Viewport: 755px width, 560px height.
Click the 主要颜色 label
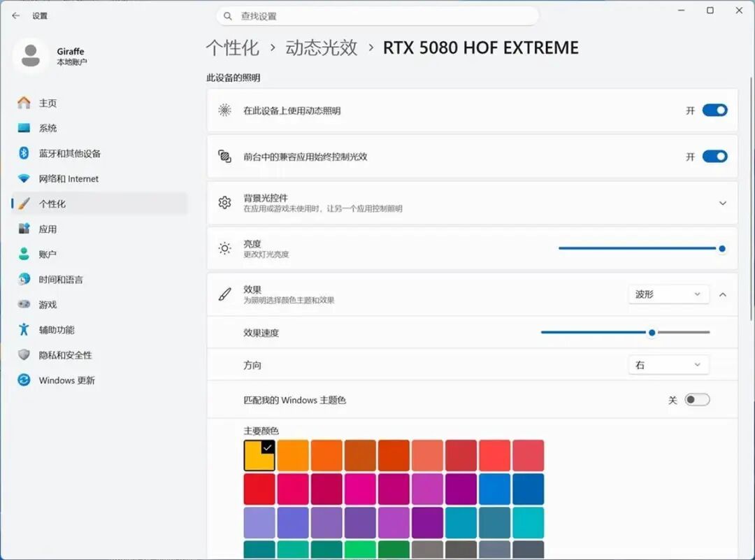pyautogui.click(x=261, y=431)
